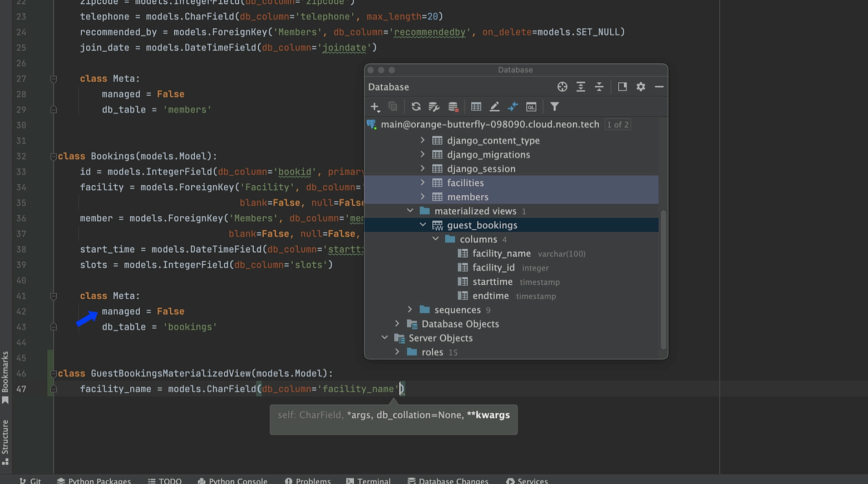Open the Structure side panel

click(x=5, y=442)
